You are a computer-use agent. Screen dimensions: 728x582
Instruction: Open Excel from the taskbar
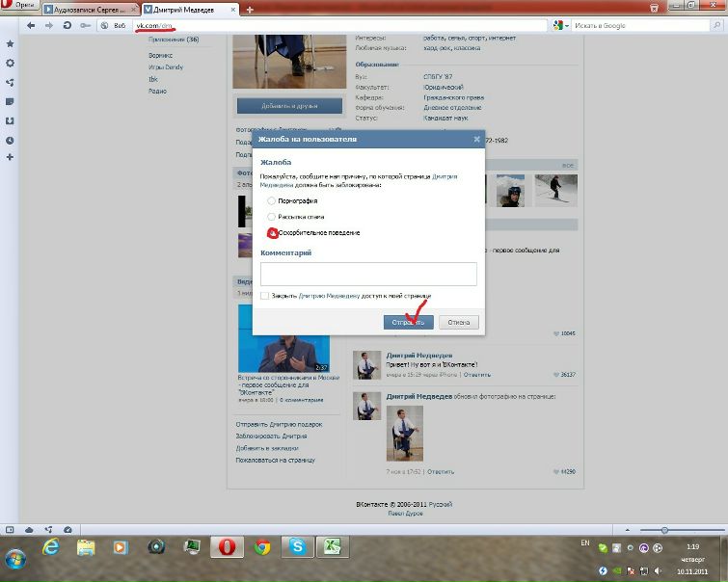click(x=333, y=547)
